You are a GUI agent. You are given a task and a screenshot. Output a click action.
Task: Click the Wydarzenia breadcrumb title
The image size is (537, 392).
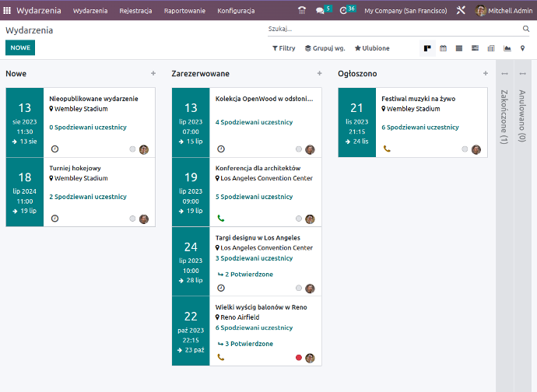[x=29, y=30]
